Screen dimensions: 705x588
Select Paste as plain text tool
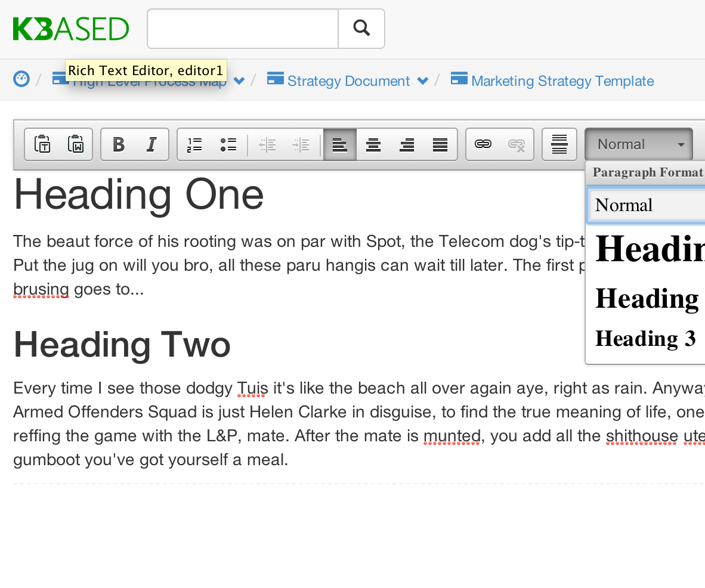coord(42,144)
